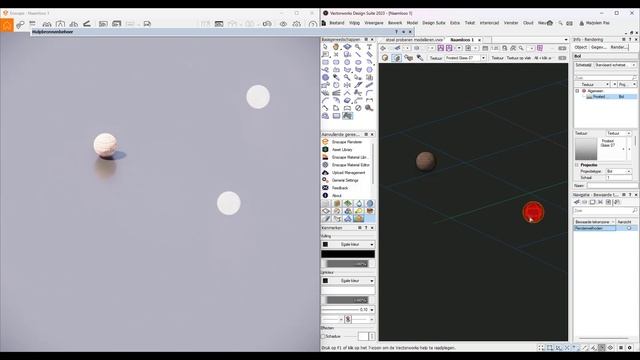Open the Weergave menu

[373, 23]
